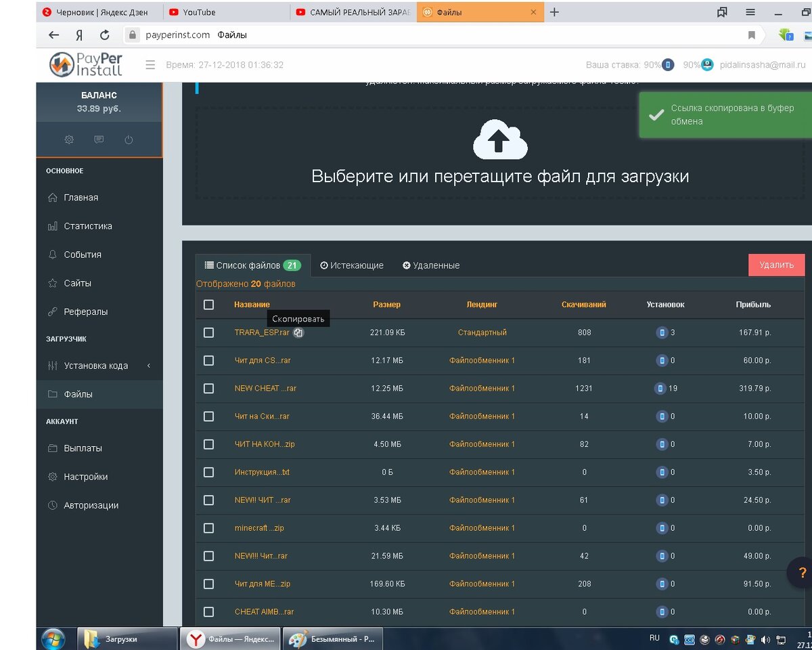812x650 pixels.
Task: Switch to the Истекающие tab
Action: (352, 265)
